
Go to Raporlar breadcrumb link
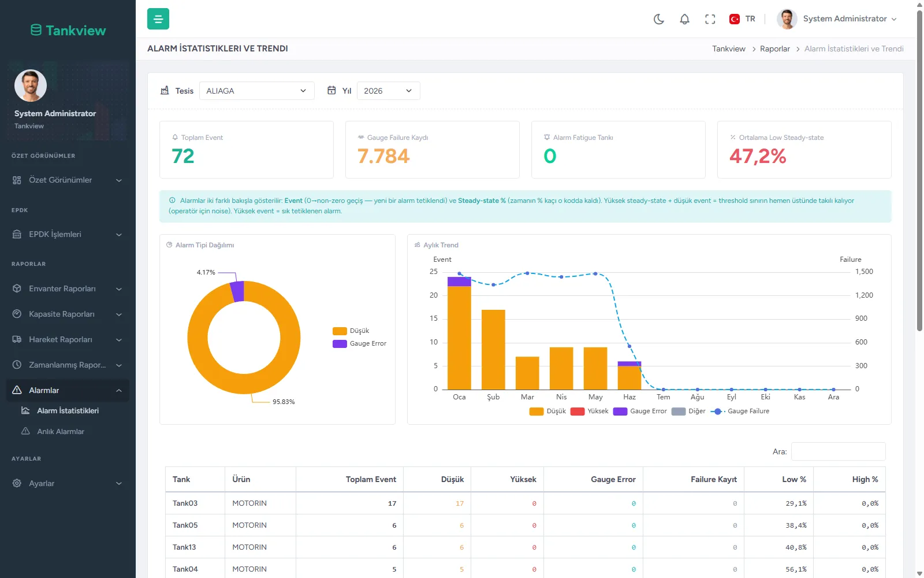point(775,49)
